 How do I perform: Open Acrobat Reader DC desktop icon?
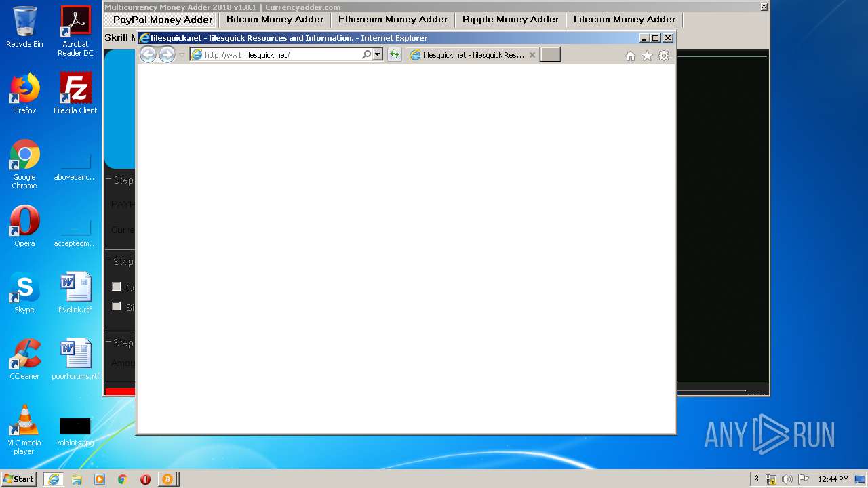click(75, 31)
